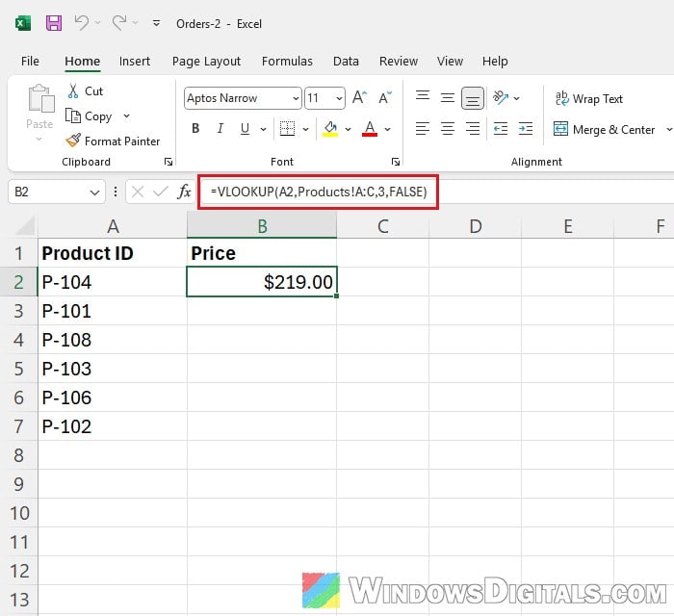Expand the Borders options arrow

(x=305, y=129)
